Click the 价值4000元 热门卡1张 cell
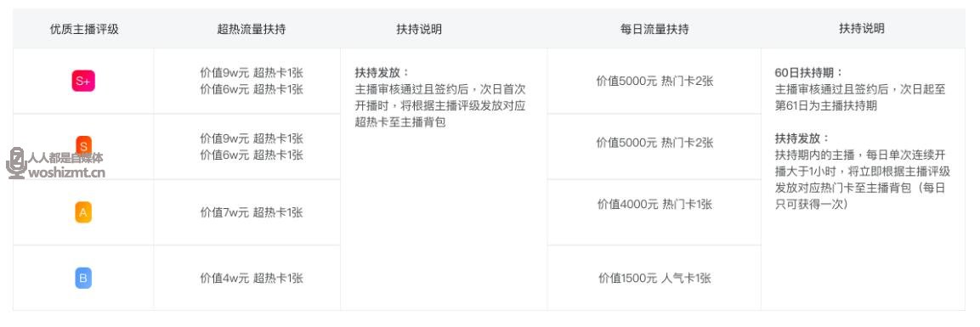The width and height of the screenshot is (980, 327). (x=655, y=204)
